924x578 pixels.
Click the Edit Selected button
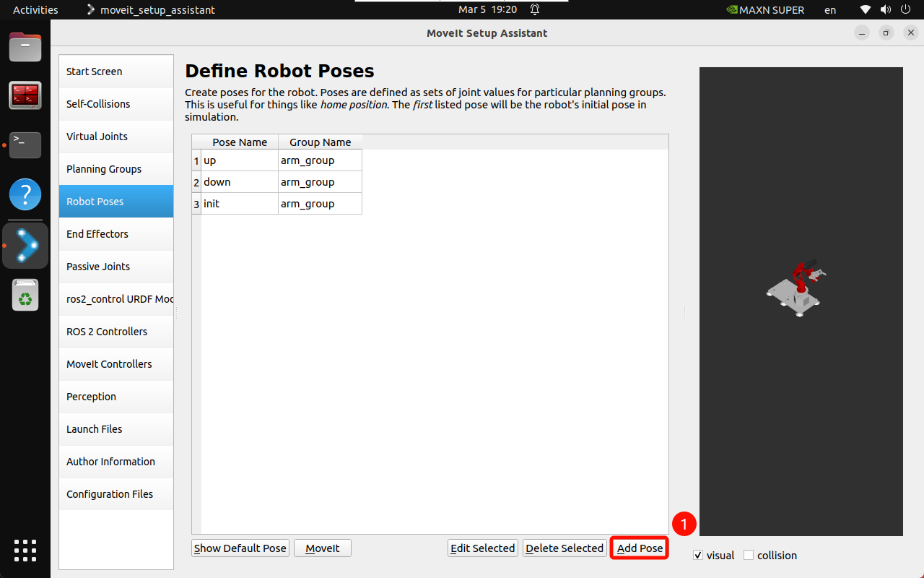(483, 548)
